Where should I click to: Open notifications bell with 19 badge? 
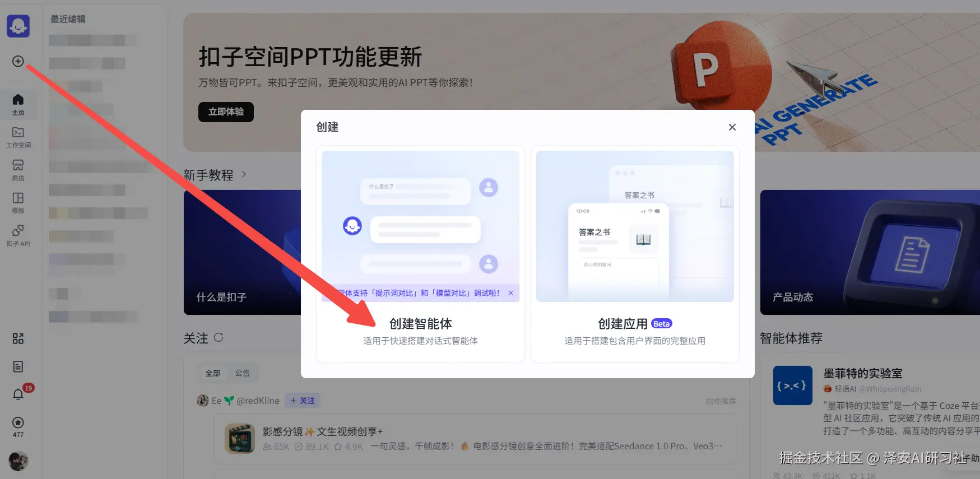click(x=18, y=394)
